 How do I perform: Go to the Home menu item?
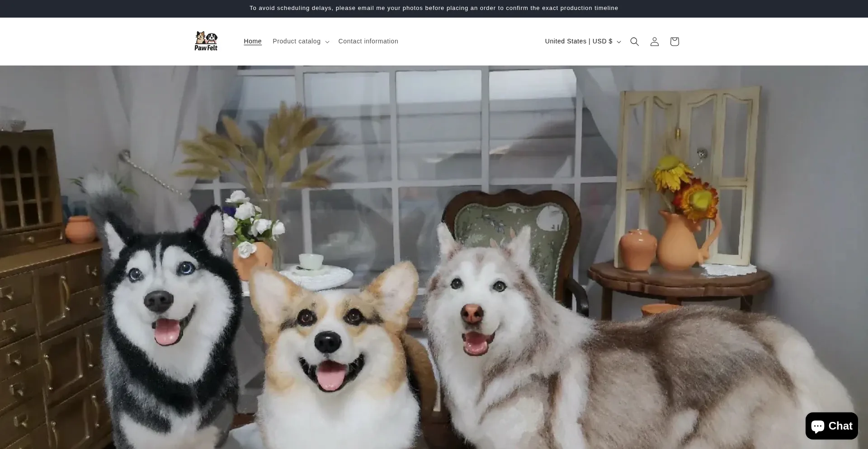[x=253, y=41]
